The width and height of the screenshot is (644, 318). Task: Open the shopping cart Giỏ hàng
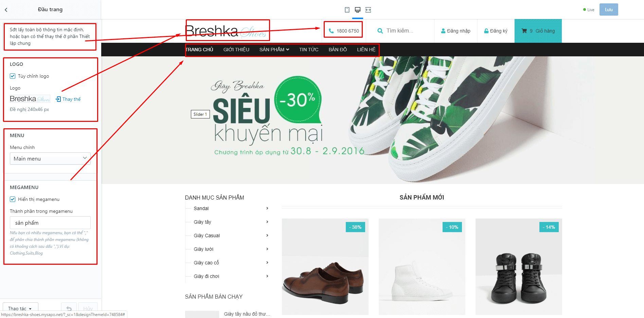pos(538,31)
